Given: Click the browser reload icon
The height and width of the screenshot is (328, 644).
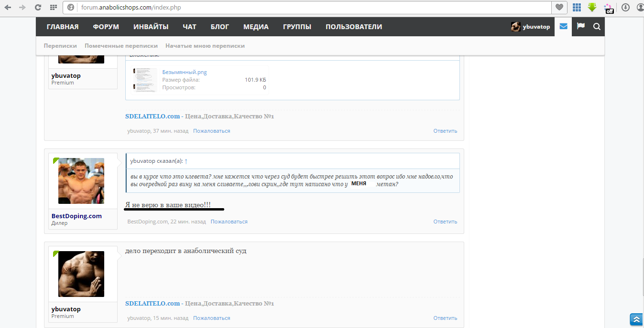Looking at the screenshot, I should (x=38, y=8).
